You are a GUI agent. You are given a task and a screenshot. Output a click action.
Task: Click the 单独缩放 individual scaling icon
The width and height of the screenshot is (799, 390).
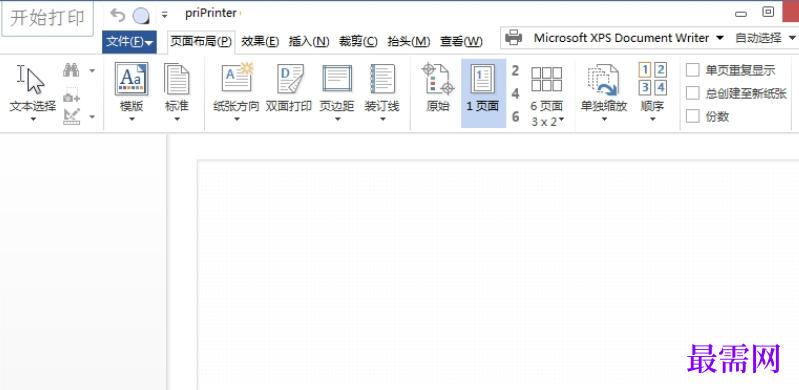[604, 80]
